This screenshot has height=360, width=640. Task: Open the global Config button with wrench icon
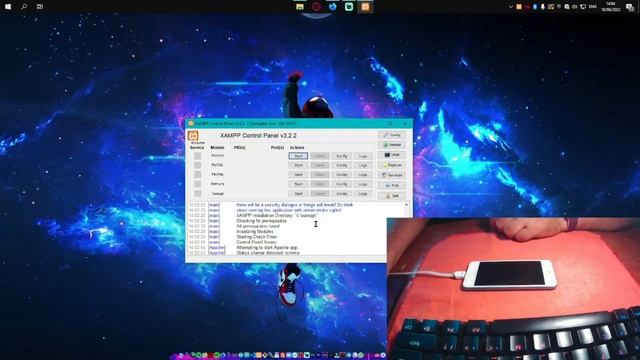coord(392,135)
